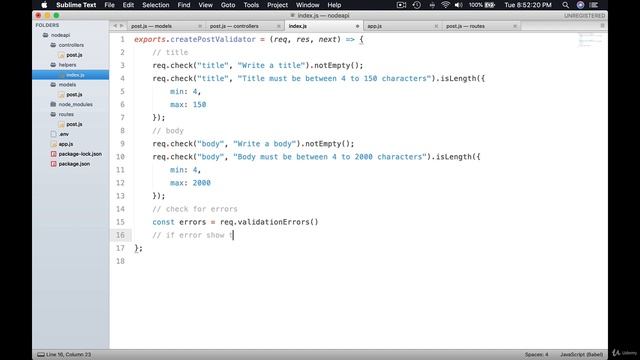Open post.js under routes folder
Image resolution: width=640 pixels, height=360 pixels.
[74, 124]
